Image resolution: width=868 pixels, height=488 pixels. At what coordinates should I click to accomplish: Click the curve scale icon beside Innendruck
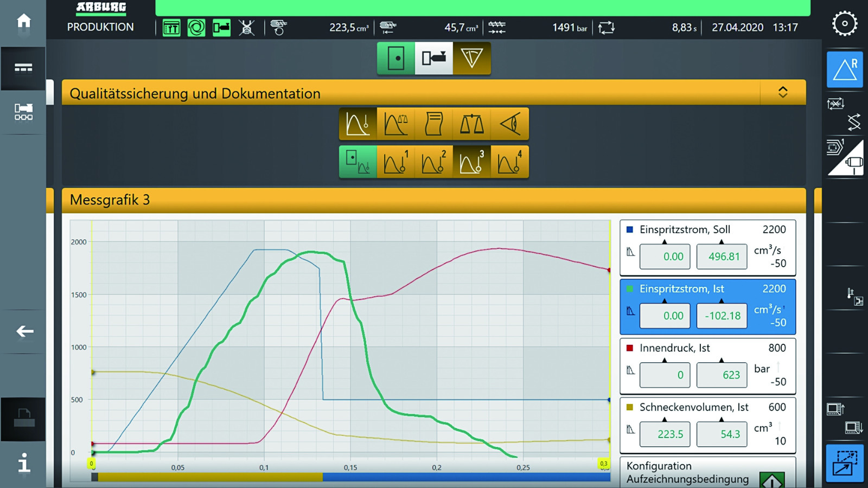(630, 370)
